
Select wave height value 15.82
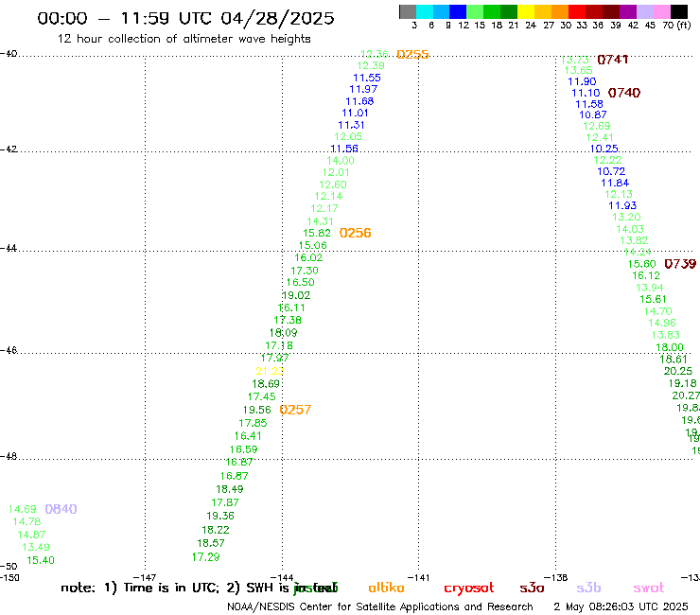317,233
